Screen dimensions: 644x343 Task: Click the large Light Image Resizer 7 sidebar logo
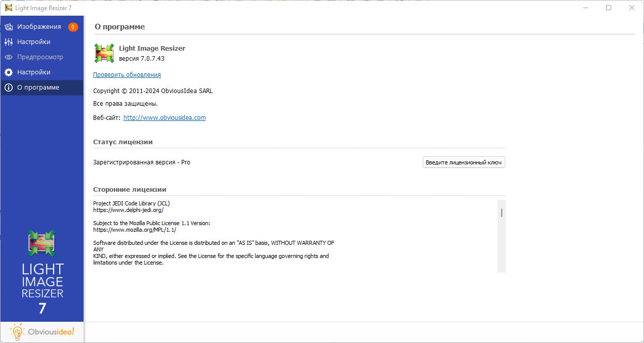pos(42,272)
